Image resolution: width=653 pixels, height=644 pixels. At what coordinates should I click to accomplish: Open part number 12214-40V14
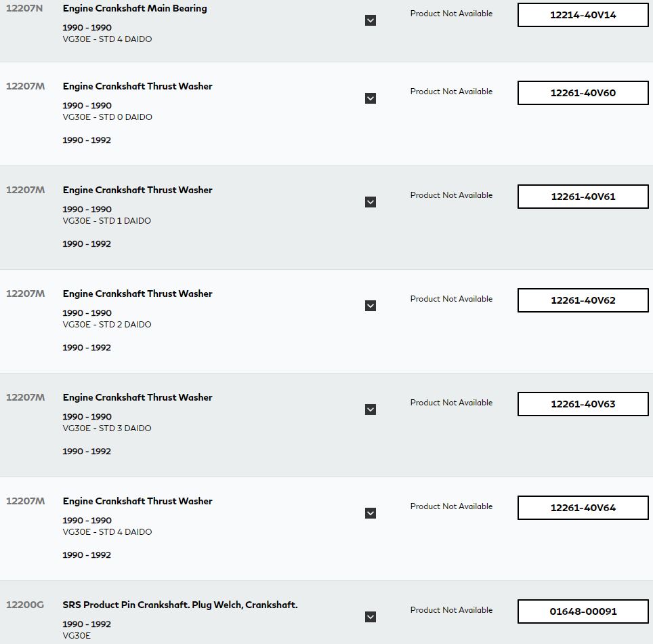pyautogui.click(x=583, y=15)
